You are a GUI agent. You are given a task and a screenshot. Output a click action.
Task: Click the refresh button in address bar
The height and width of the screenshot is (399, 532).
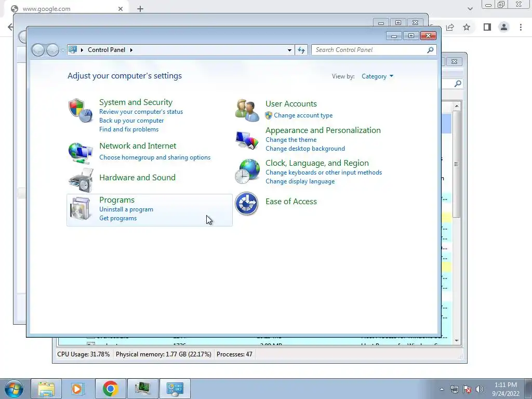point(301,50)
